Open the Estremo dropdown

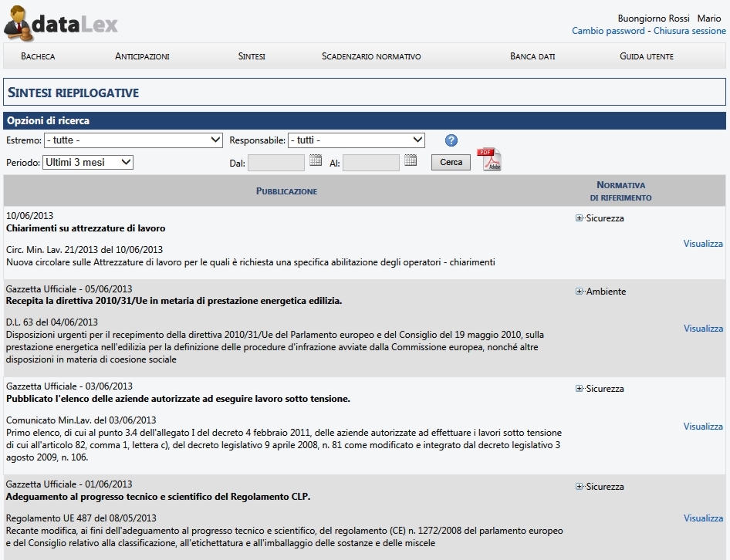click(133, 140)
